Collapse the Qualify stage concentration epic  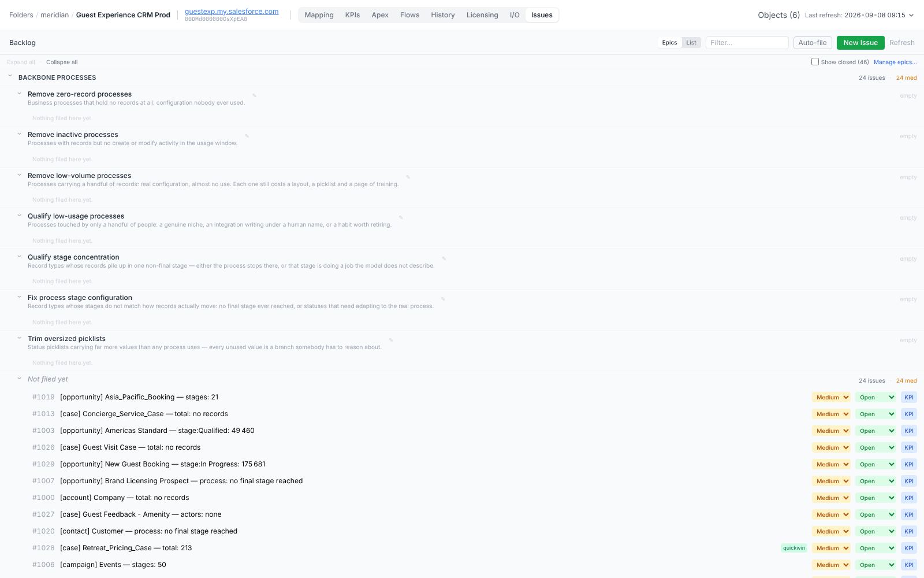19,256
